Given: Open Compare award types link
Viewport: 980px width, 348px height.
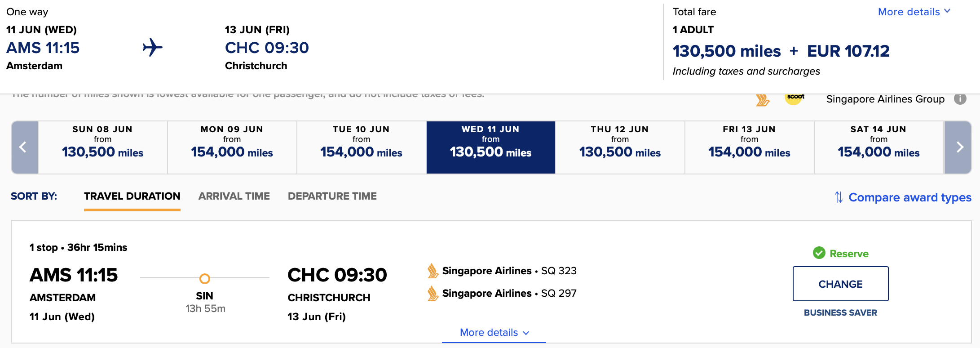Looking at the screenshot, I should 910,197.
